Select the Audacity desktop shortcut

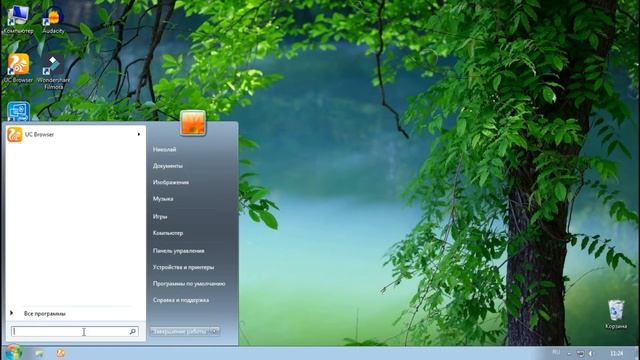point(53,20)
